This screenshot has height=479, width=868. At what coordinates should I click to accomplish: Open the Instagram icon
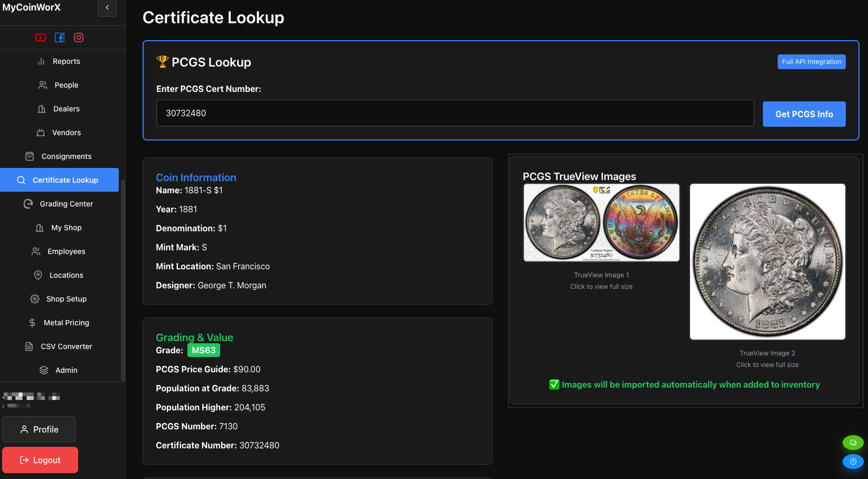pos(79,37)
